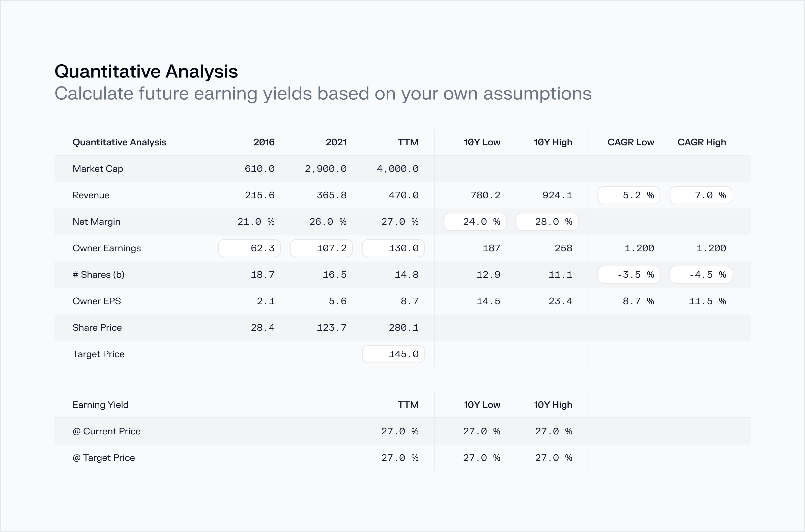805x532 pixels.
Task: Click the Quantitative Analysis title
Action: [x=146, y=71]
